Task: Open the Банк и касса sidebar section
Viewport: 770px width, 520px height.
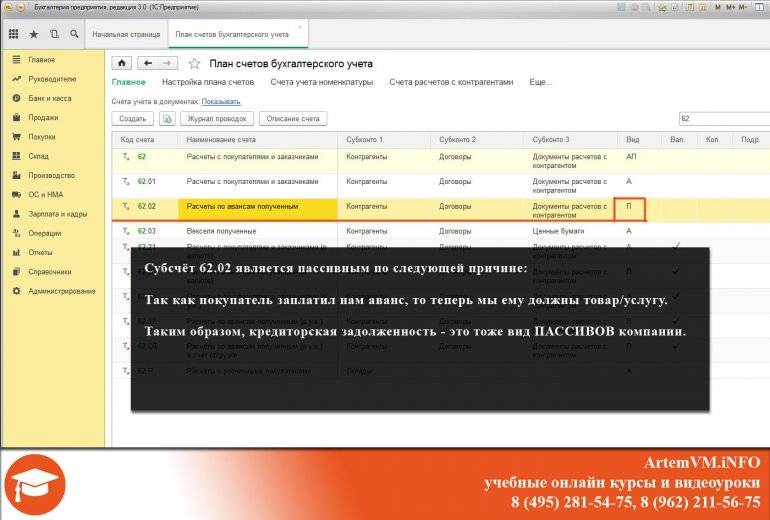Action: pyautogui.click(x=49, y=98)
